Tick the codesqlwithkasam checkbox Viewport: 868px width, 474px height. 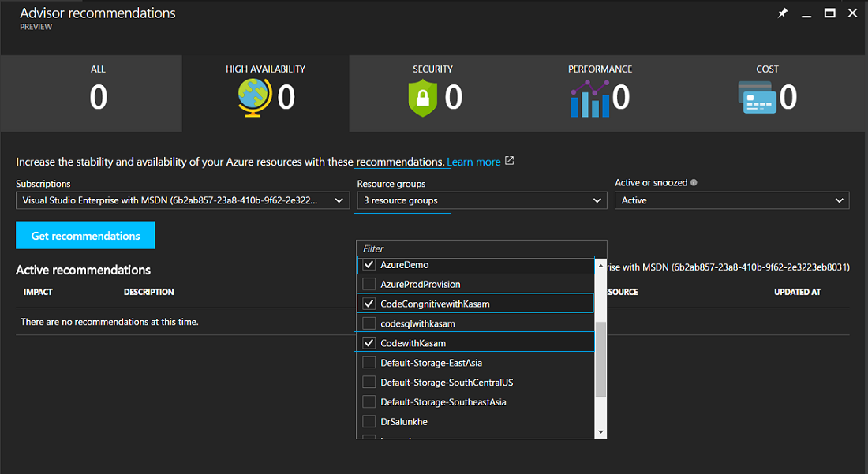tap(369, 323)
